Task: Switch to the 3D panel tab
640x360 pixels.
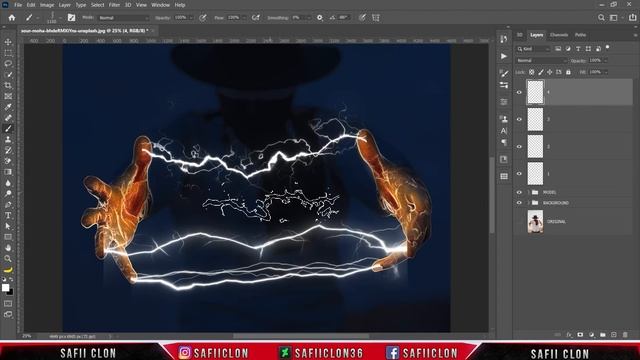Action: 520,35
